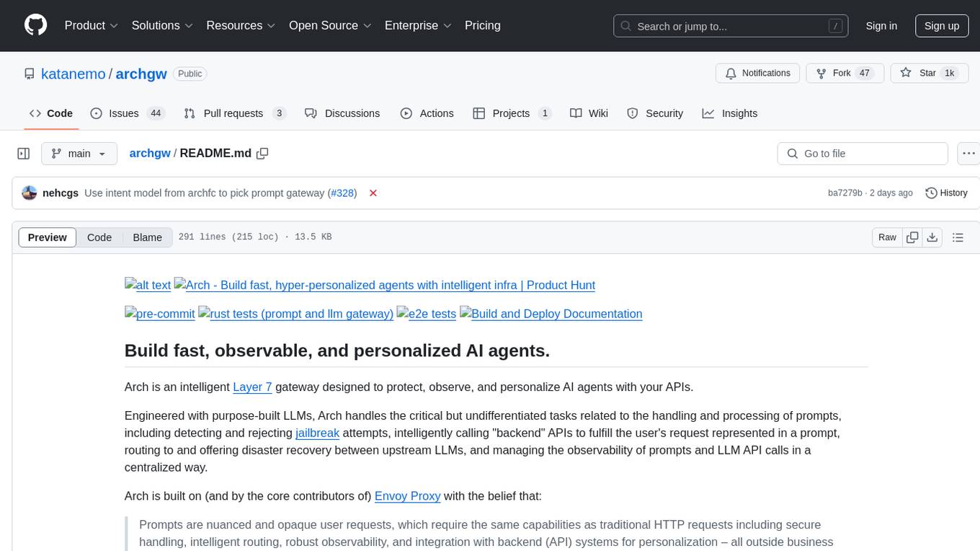Expand the Resources menu
Screen dimensions: 980x551
241,25
